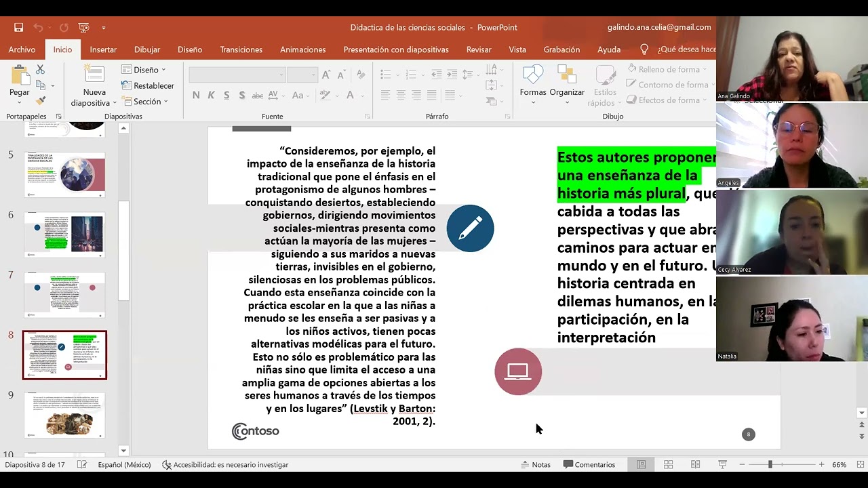Toggle strikethrough abc formatting
The height and width of the screenshot is (488, 868).
tap(256, 96)
